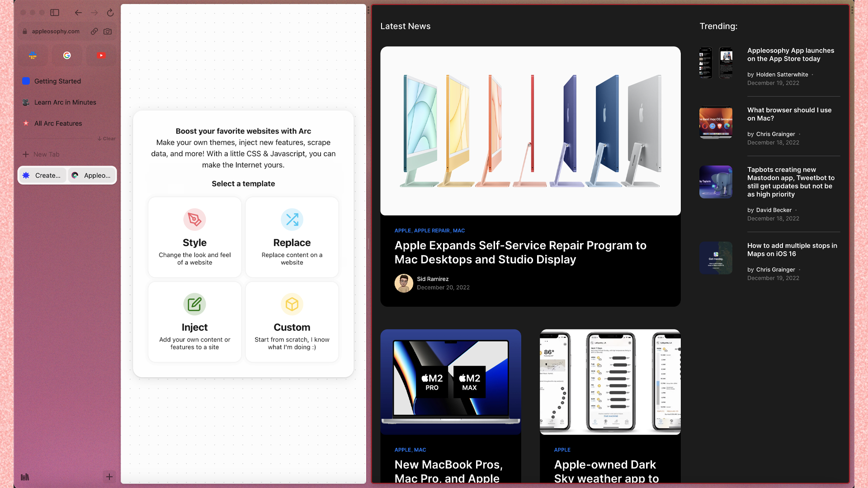Open Learn Arc in Minutes tab

(67, 102)
